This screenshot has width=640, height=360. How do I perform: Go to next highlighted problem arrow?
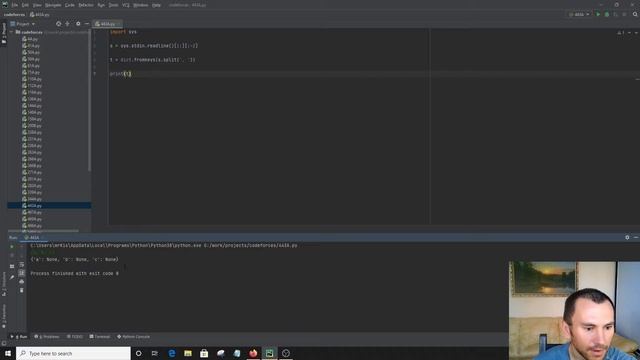point(636,33)
